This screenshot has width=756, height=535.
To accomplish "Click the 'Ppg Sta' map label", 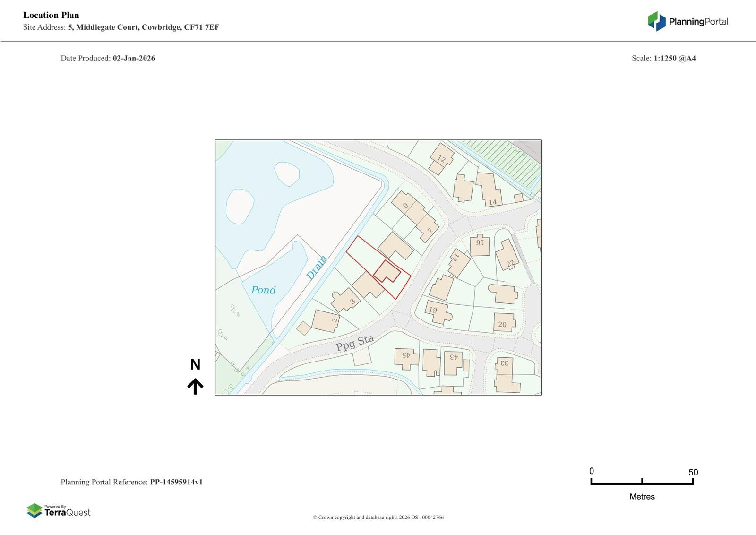I will click(x=355, y=343).
